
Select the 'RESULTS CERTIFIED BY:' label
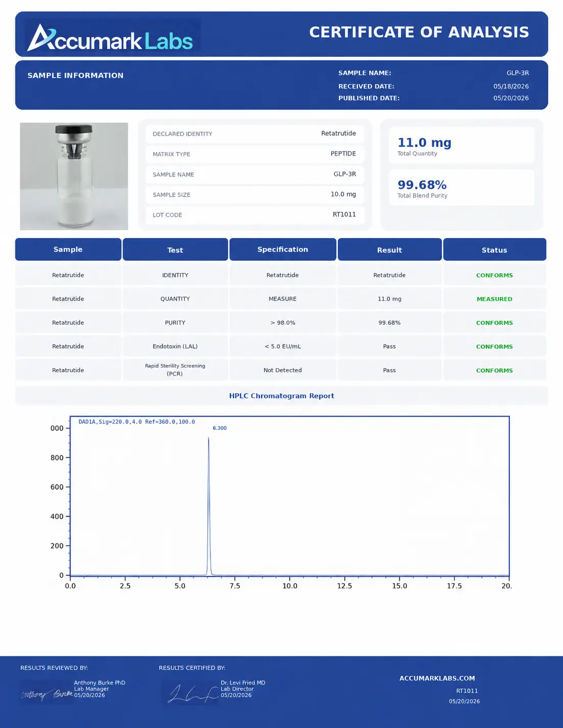[x=192, y=668]
